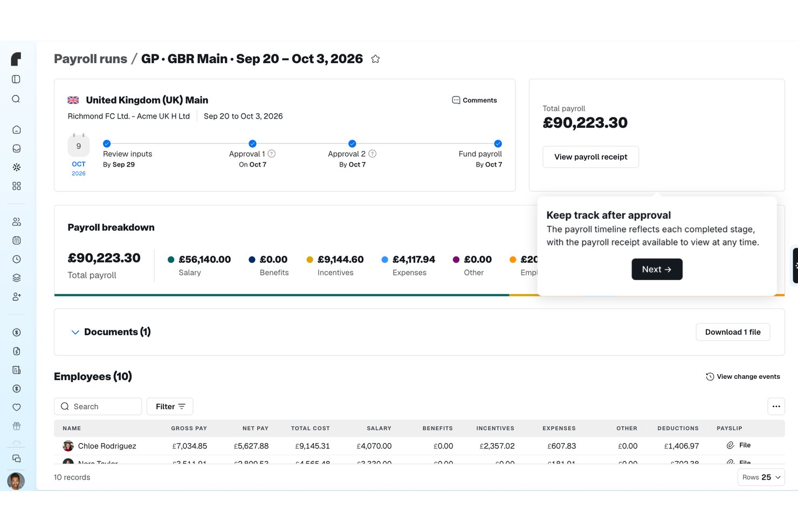Click the Fund payroll timeline checkpoint
The width and height of the screenshot is (798, 532).
click(498, 143)
